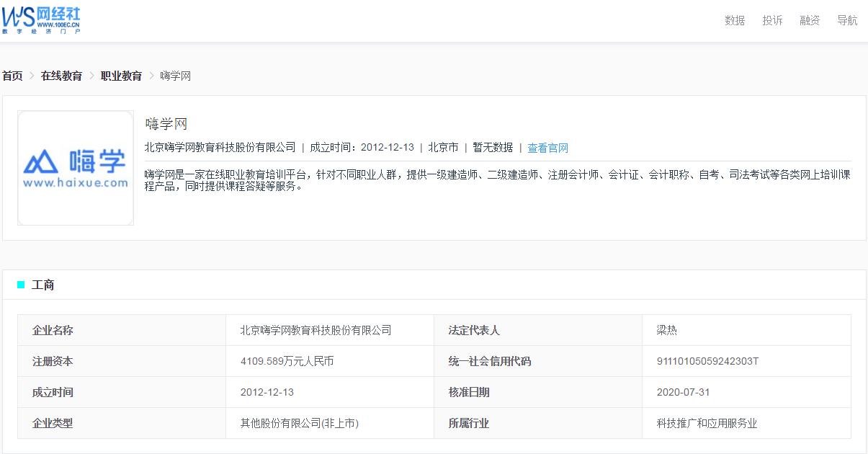868x454 pixels.
Task: Open 在线教育 breadcrumb link
Action: [x=61, y=76]
